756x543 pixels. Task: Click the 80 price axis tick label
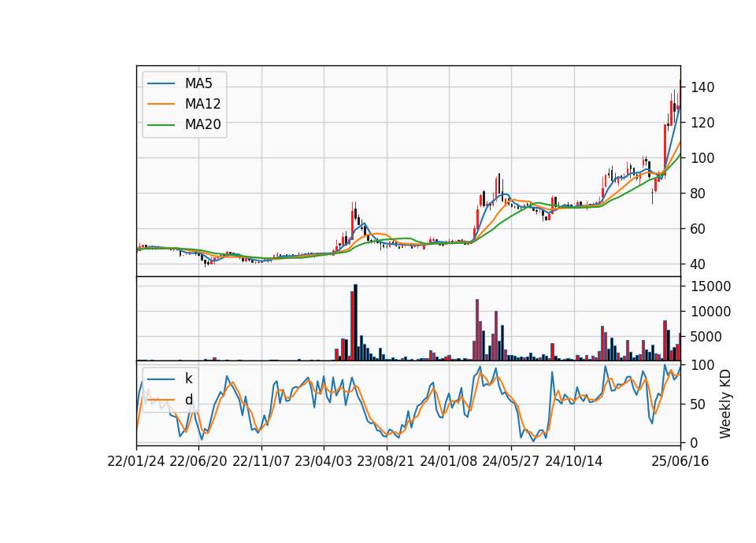(699, 194)
